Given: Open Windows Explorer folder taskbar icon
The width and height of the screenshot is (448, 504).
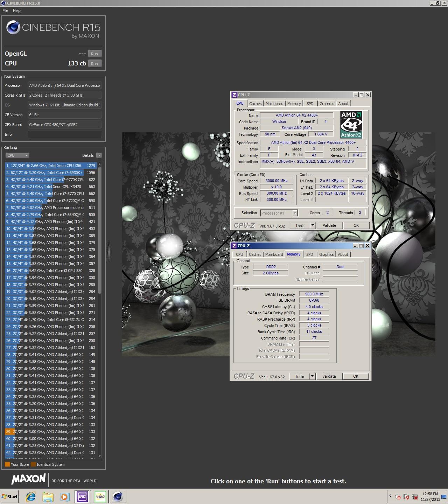Looking at the screenshot, I should click(x=48, y=497).
